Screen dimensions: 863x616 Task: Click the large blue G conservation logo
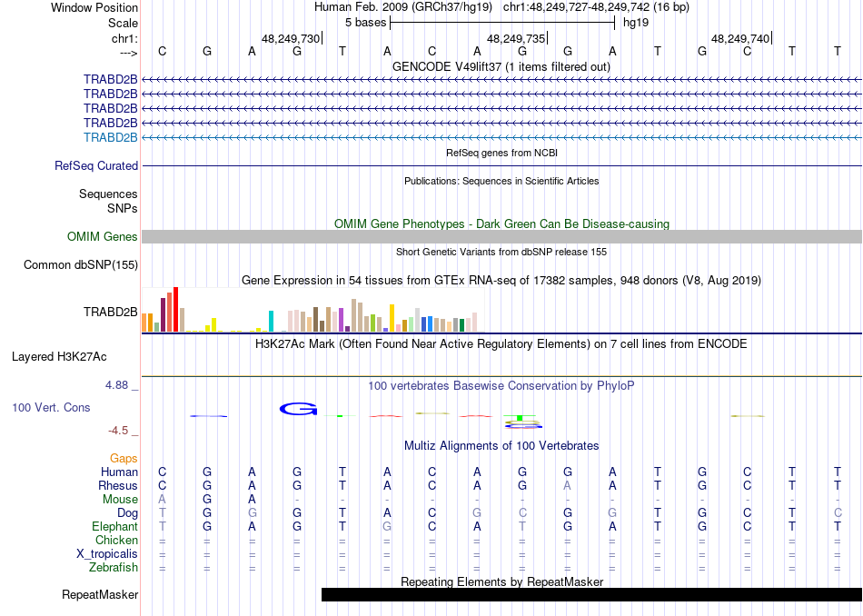click(298, 409)
